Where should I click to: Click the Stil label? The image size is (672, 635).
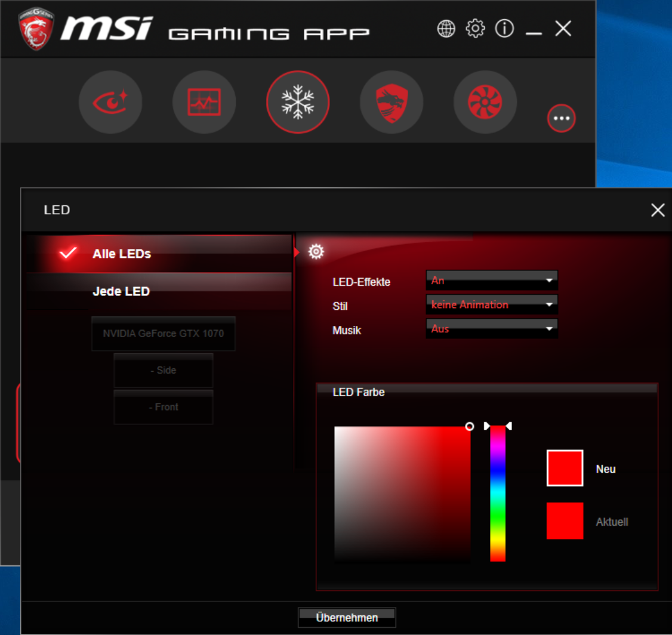pyautogui.click(x=340, y=306)
